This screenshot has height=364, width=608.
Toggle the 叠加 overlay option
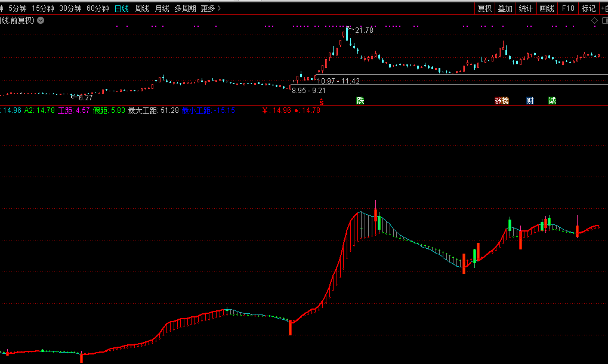tap(505, 8)
